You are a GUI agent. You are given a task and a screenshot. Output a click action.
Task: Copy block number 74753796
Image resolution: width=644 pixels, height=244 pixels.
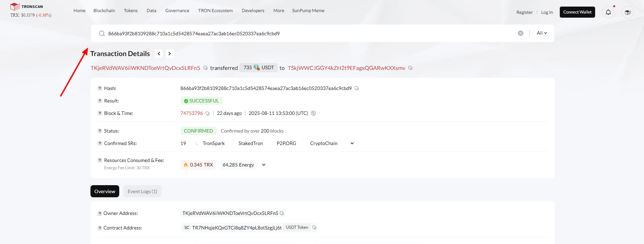click(208, 114)
